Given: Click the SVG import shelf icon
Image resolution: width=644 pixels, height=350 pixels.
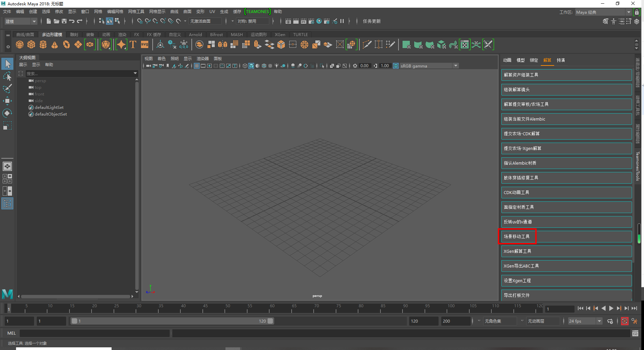Looking at the screenshot, I should [145, 44].
